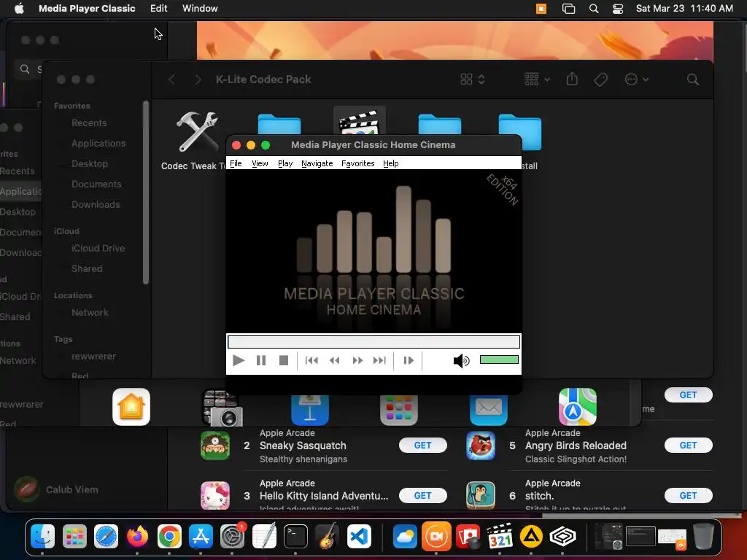Change Finder view mode with icon-view dropdown
This screenshot has height=560, width=747.
coord(473,79)
